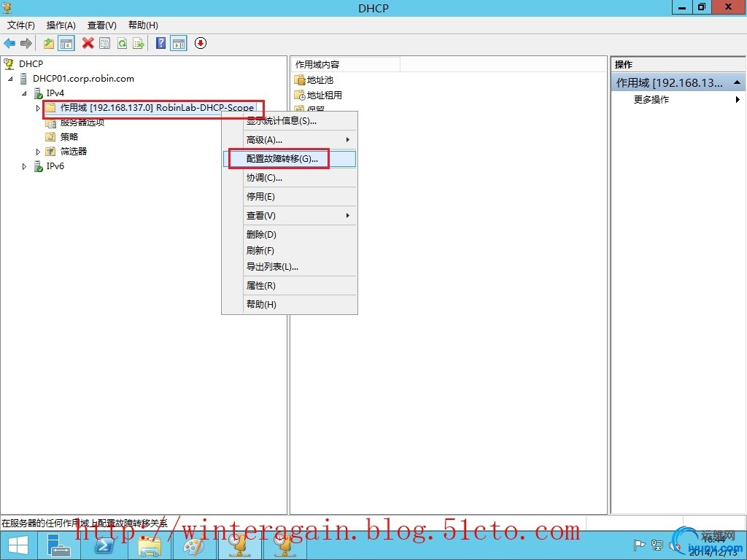Click the 作用域内容 column header
This screenshot has width=747, height=560.
pos(345,65)
